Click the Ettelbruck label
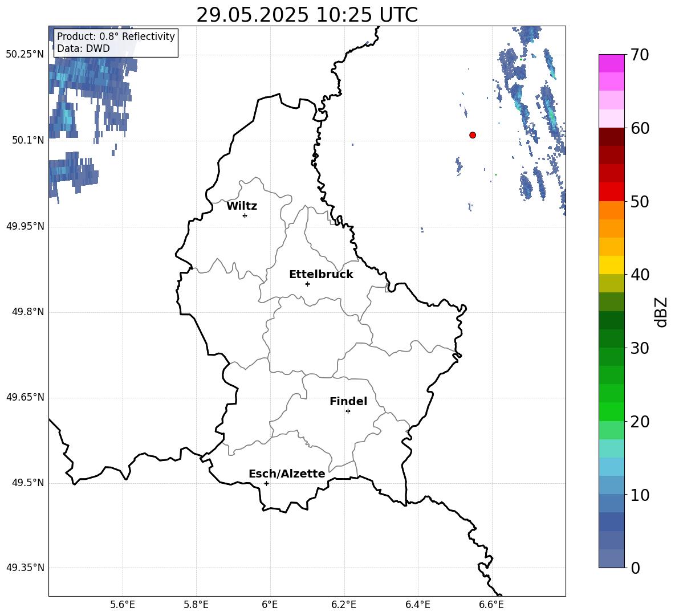The width and height of the screenshot is (675, 616). pos(321,275)
